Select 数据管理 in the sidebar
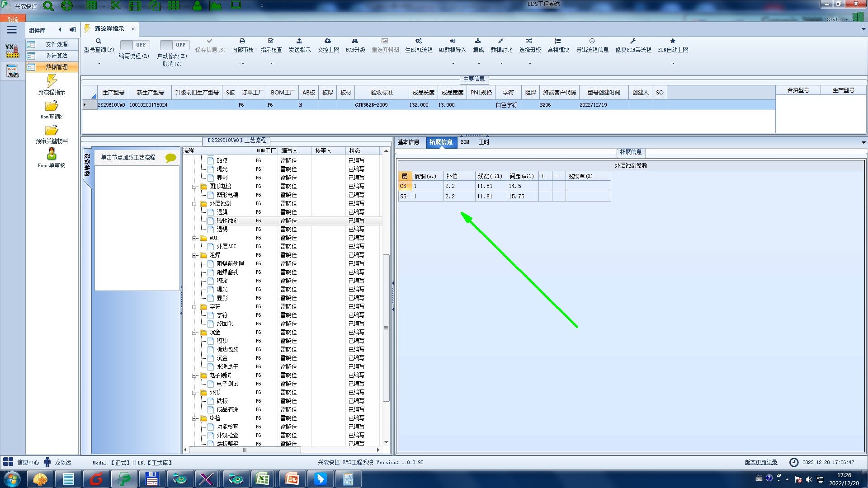Viewport: 868px width, 488px height. [57, 67]
